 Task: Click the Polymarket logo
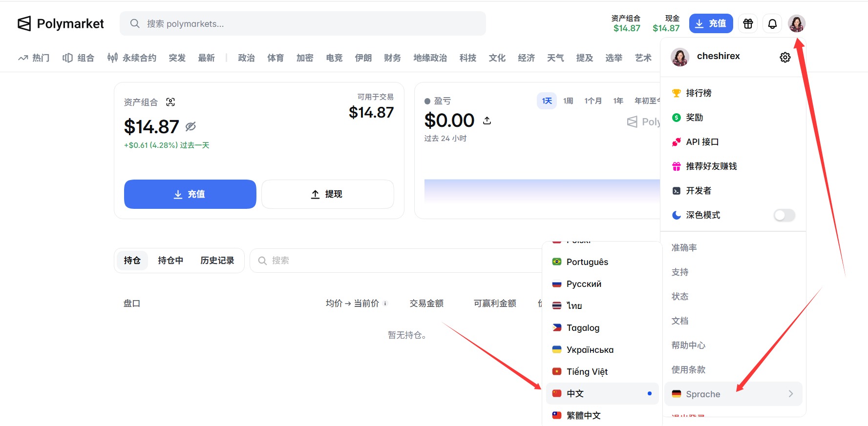[x=61, y=23]
